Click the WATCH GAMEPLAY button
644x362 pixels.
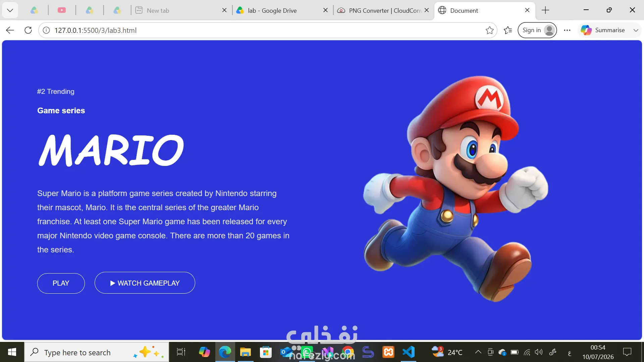point(145,283)
